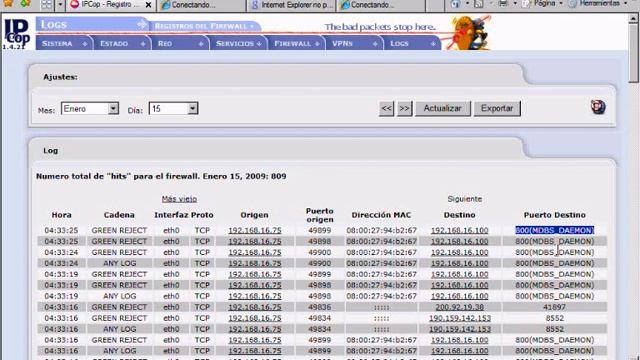This screenshot has width=640, height=360.
Task: Click the Actualizar button
Action: pyautogui.click(x=442, y=109)
